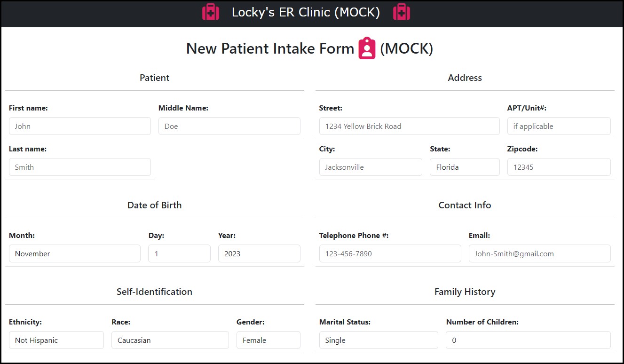624x364 pixels.
Task: Focus the Zipcode input field
Action: click(x=559, y=167)
